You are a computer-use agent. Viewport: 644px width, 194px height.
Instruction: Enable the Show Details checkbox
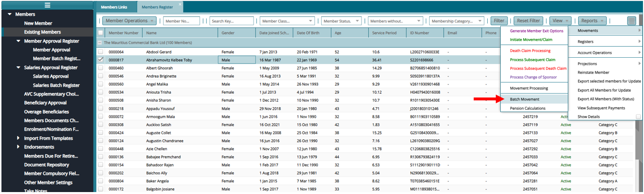[x=638, y=117]
